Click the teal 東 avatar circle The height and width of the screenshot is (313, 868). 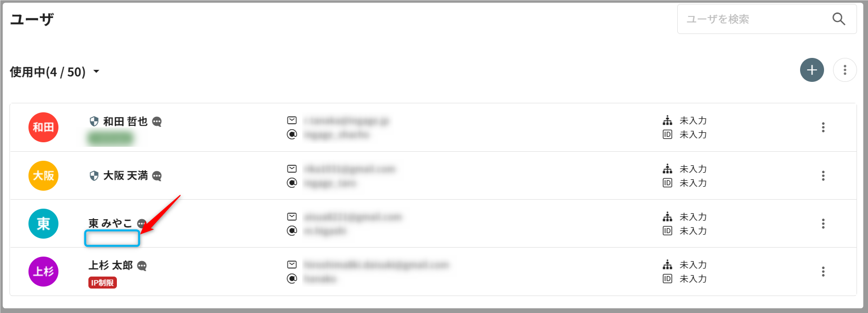(x=43, y=224)
